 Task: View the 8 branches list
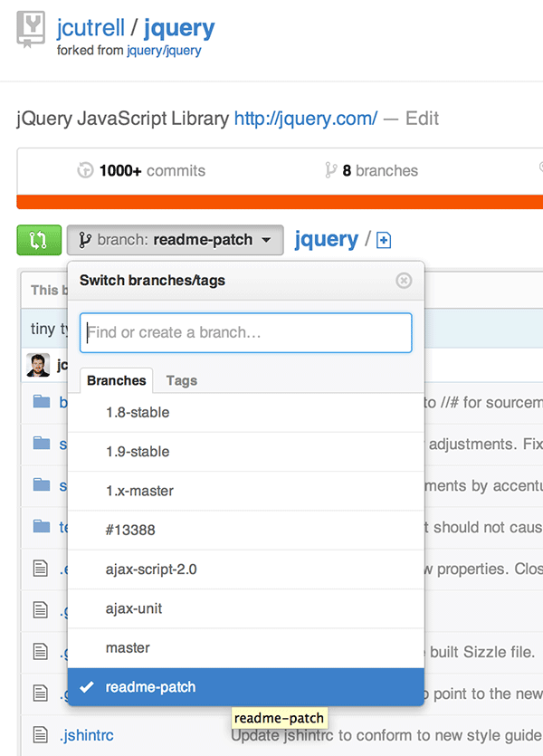(380, 171)
